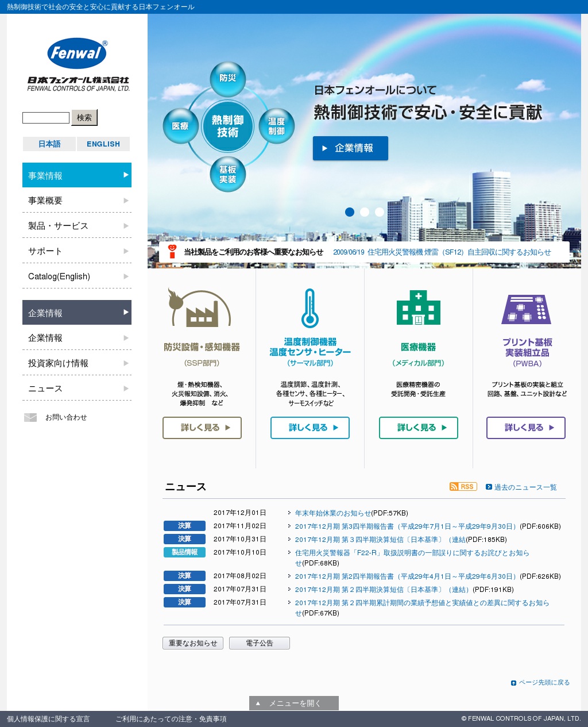Open 投資家向け情報 in the sidebar
Image resolution: width=588 pixels, height=727 pixels.
(77, 363)
